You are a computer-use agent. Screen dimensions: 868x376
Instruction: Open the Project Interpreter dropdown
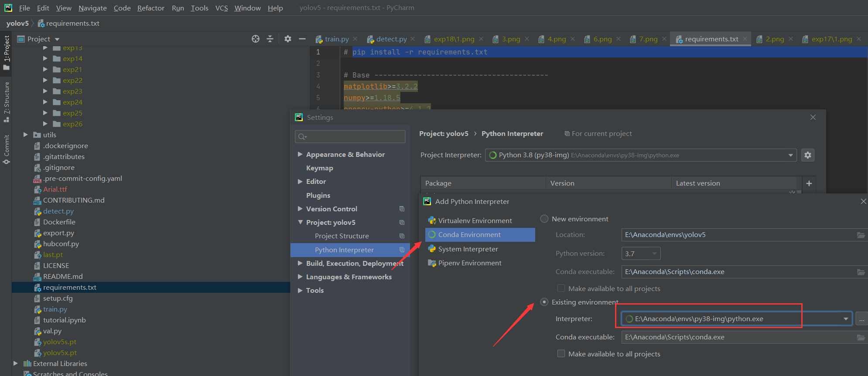click(x=790, y=156)
